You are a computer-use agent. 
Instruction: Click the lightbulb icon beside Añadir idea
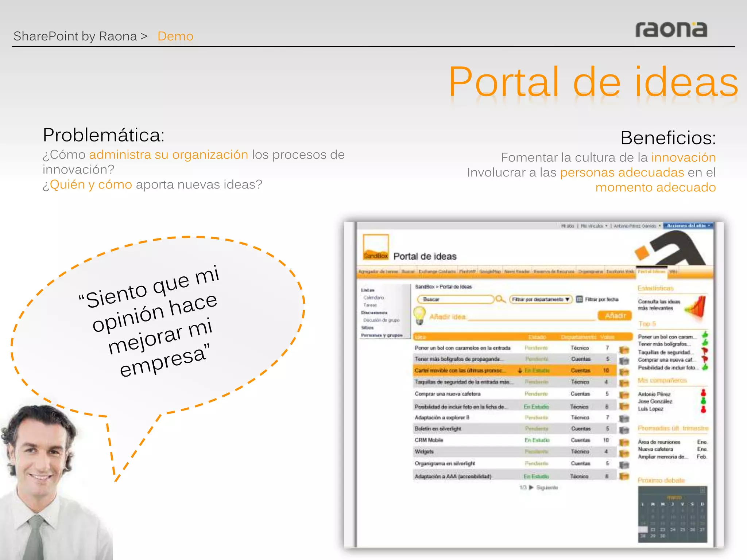(x=419, y=315)
